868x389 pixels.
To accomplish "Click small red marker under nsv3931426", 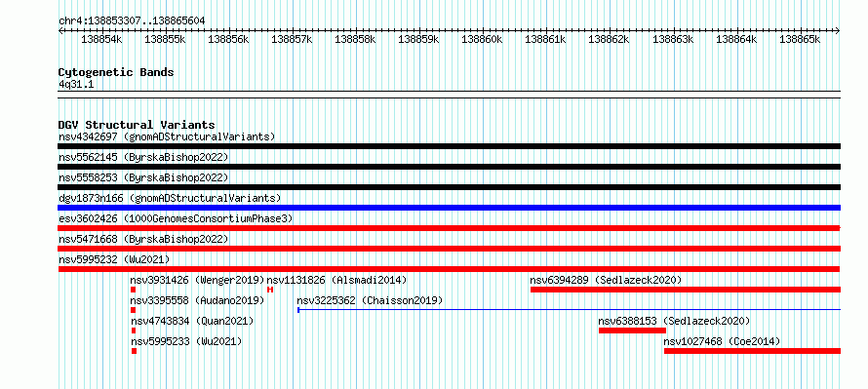I will pyautogui.click(x=134, y=290).
